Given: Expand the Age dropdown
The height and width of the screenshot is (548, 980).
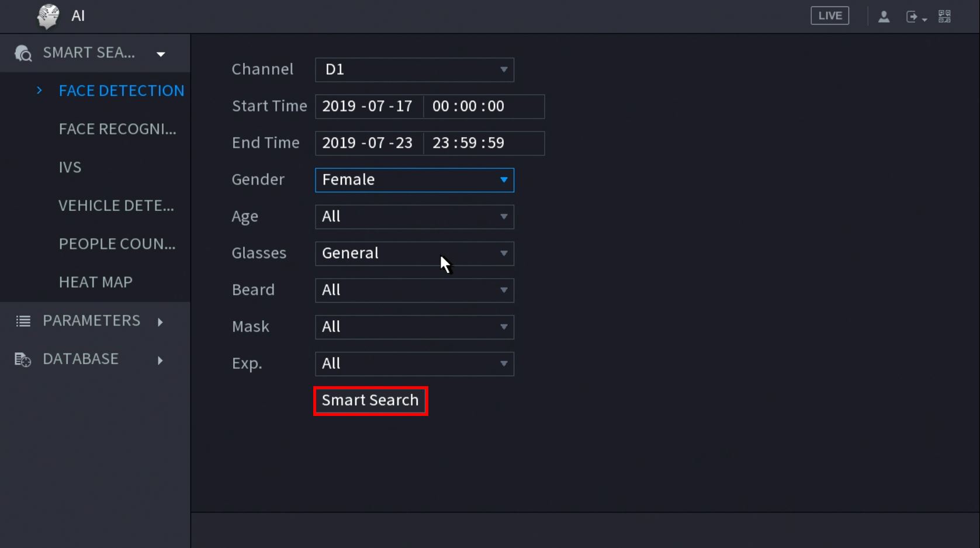Looking at the screenshot, I should (414, 217).
